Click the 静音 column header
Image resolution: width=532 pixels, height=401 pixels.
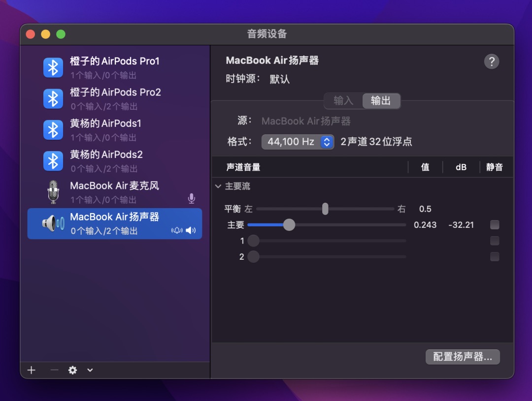tap(495, 167)
